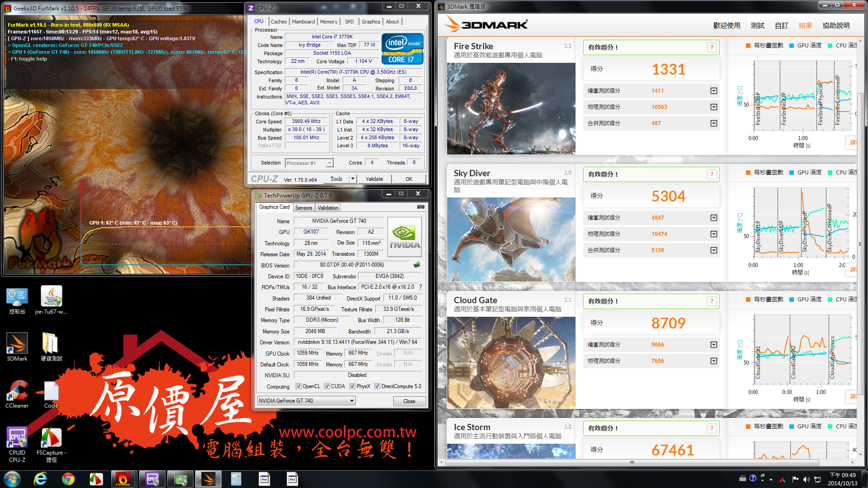Open the Action Center flag tray icon
Viewport: 868px width, 488px height.
click(795, 479)
